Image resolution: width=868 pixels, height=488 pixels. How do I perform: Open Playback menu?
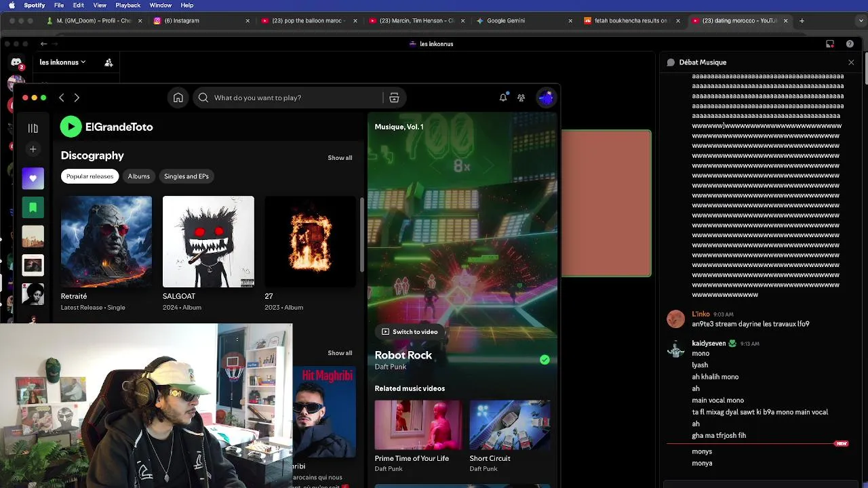[128, 5]
